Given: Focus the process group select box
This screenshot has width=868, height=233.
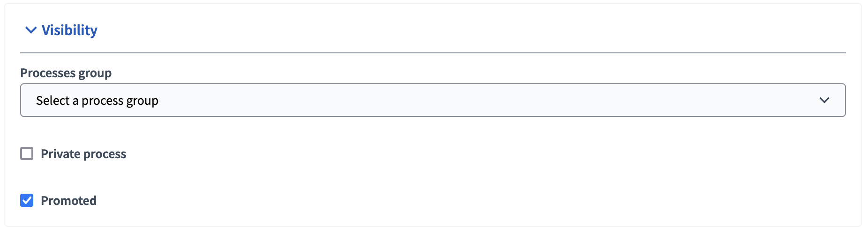Looking at the screenshot, I should [432, 100].
